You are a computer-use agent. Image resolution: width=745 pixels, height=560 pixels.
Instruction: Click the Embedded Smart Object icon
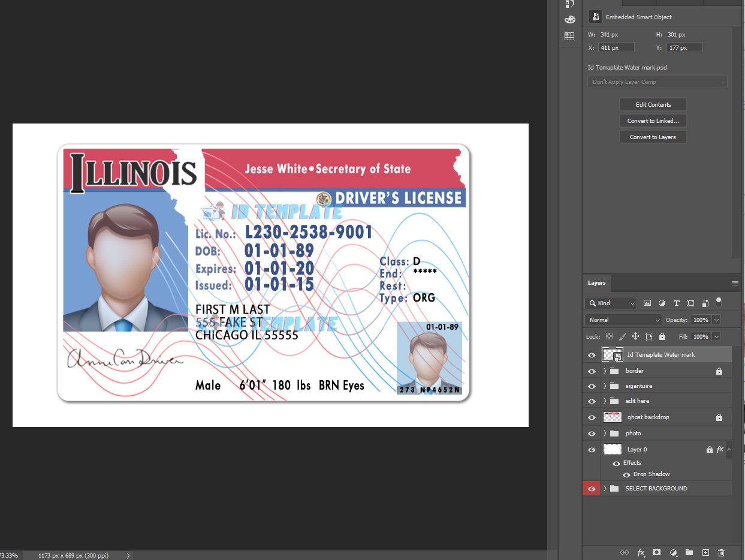(595, 17)
